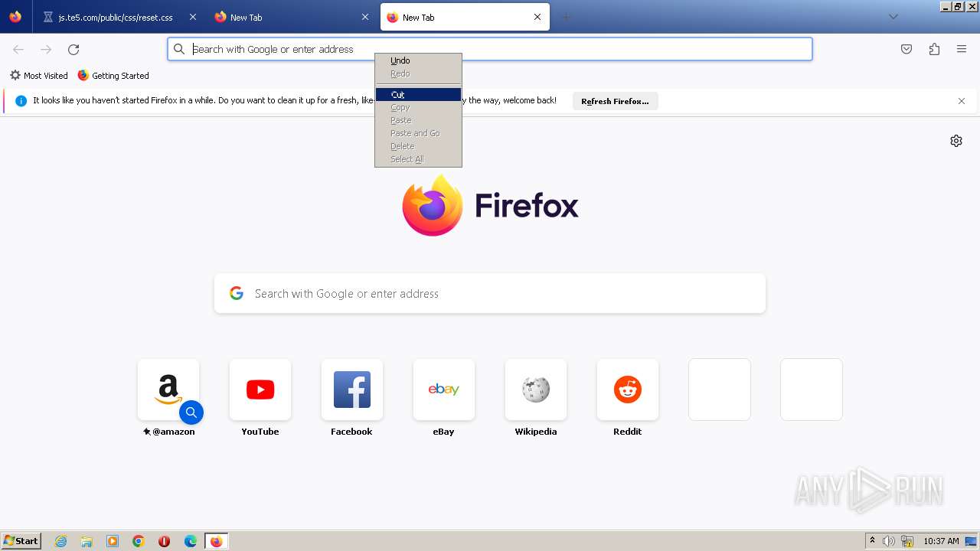Launch Google Chrome from taskbar
Viewport: 980px width, 551px height.
139,541
